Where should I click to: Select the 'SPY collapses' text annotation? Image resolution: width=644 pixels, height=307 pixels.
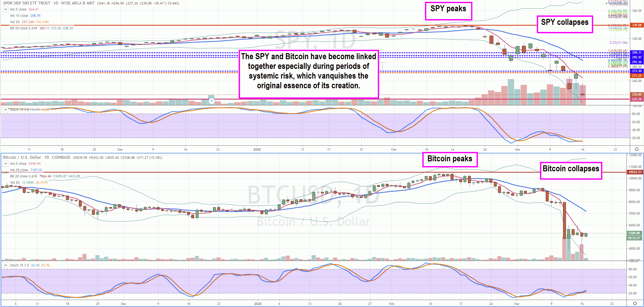[x=565, y=24]
